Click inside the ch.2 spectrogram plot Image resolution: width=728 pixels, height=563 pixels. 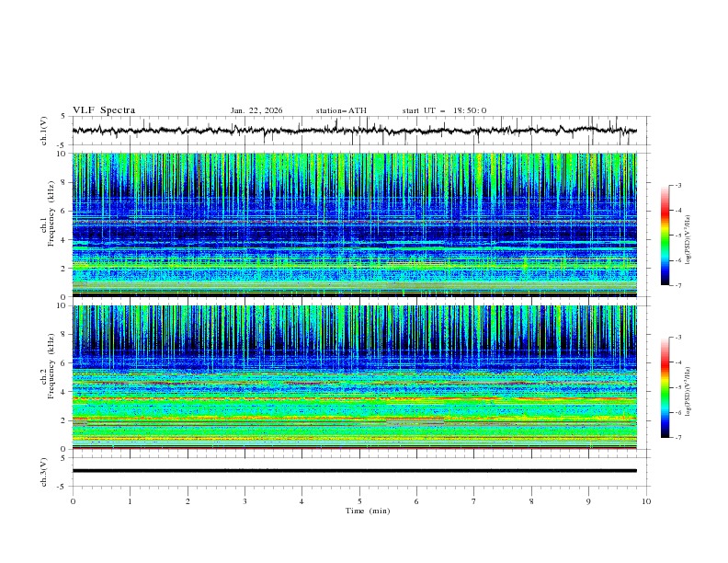point(355,377)
